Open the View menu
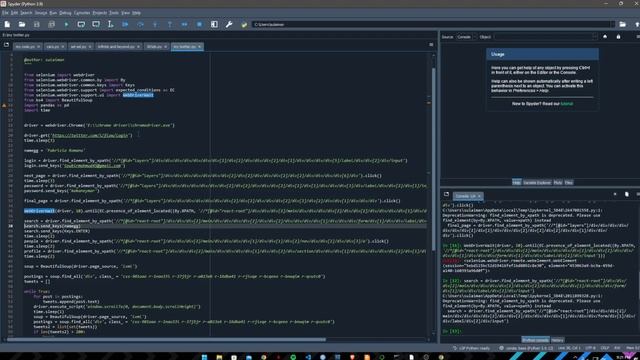This screenshot has width=640, height=360. point(125,13)
